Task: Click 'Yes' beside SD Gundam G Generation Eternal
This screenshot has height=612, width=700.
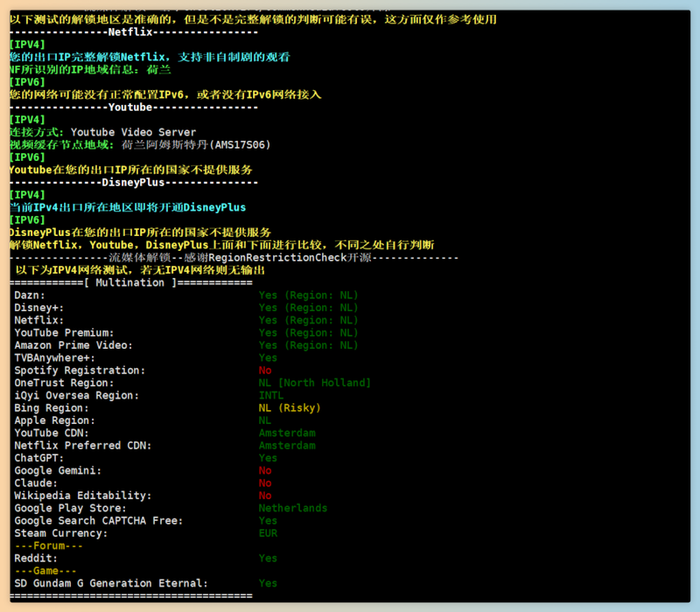Action: pos(268,583)
